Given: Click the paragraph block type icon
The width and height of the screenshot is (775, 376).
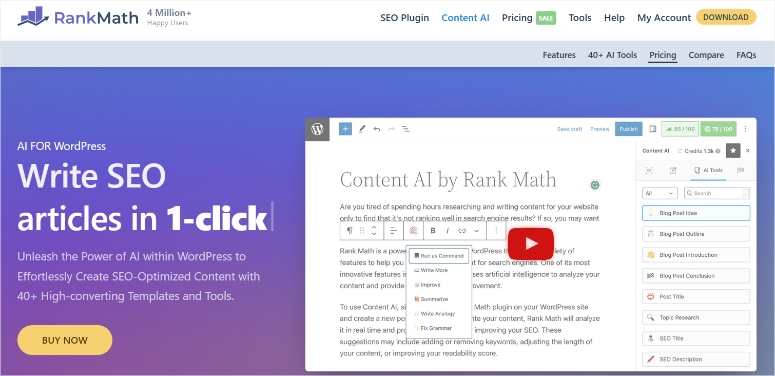Looking at the screenshot, I should point(350,231).
